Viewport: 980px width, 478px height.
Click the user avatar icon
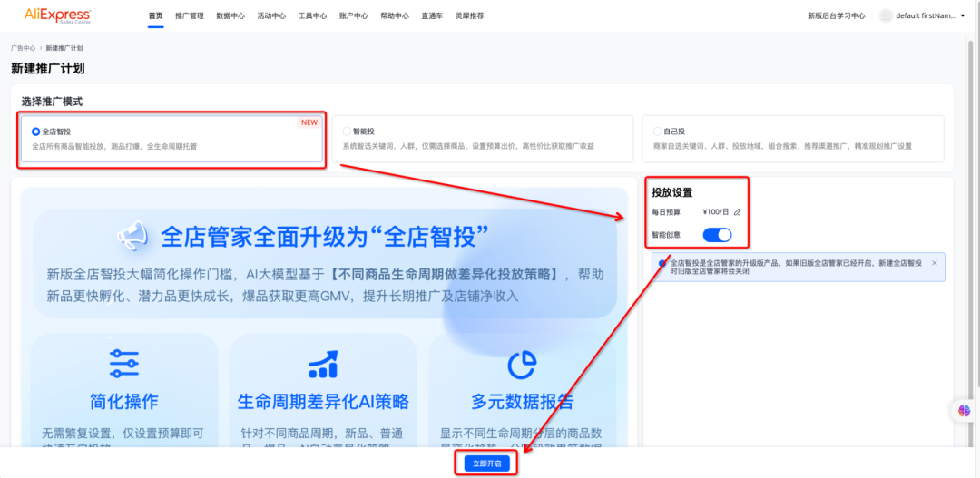[x=886, y=15]
